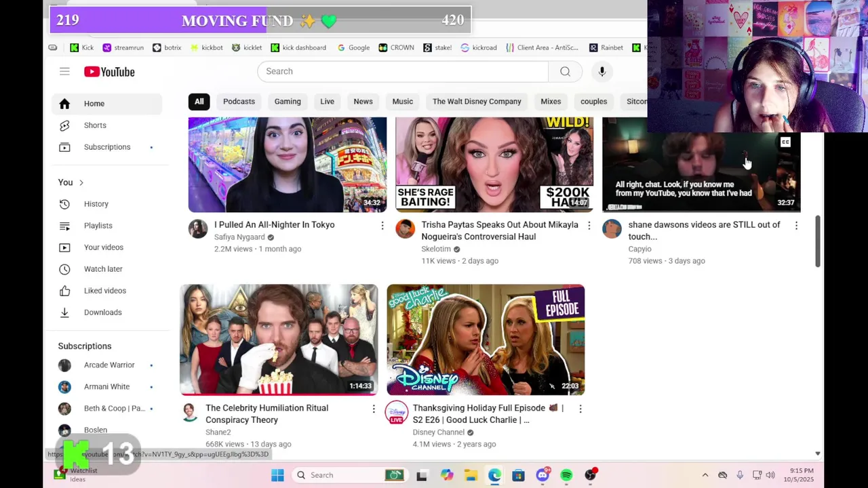
Task: Select the Music filter chip
Action: click(402, 102)
